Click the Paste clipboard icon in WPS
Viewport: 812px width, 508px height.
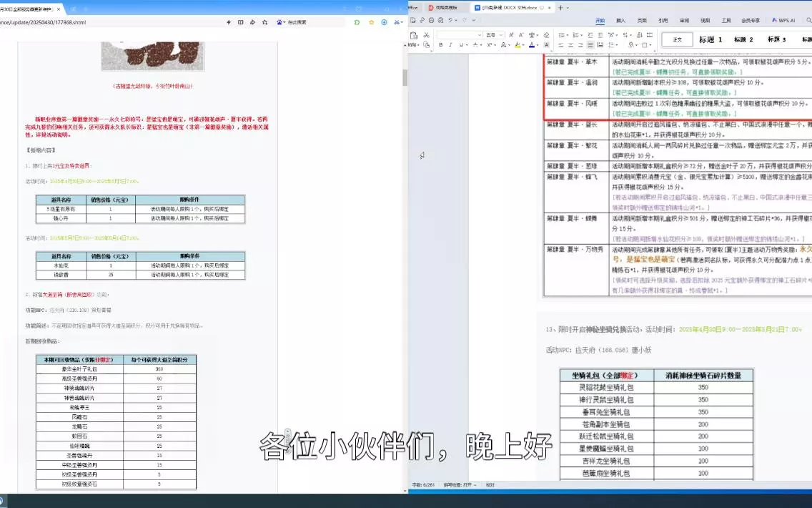coord(413,35)
